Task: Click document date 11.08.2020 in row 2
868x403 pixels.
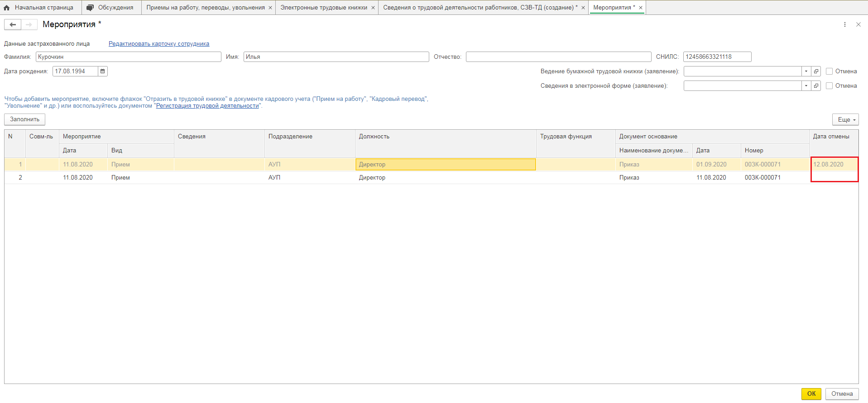Action: click(716, 177)
